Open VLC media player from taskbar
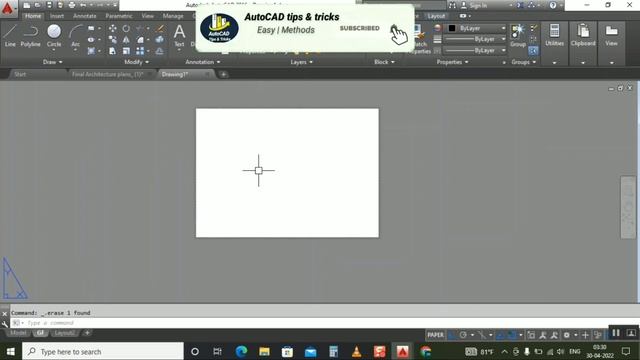Image resolution: width=640 pixels, height=360 pixels. pos(356,351)
